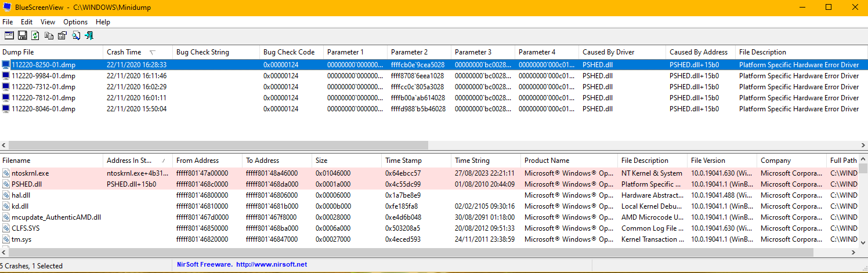Image resolution: width=868 pixels, height=273 pixels.
Task: Click the icon of 112220-8250-01.dmp
Action: point(6,65)
